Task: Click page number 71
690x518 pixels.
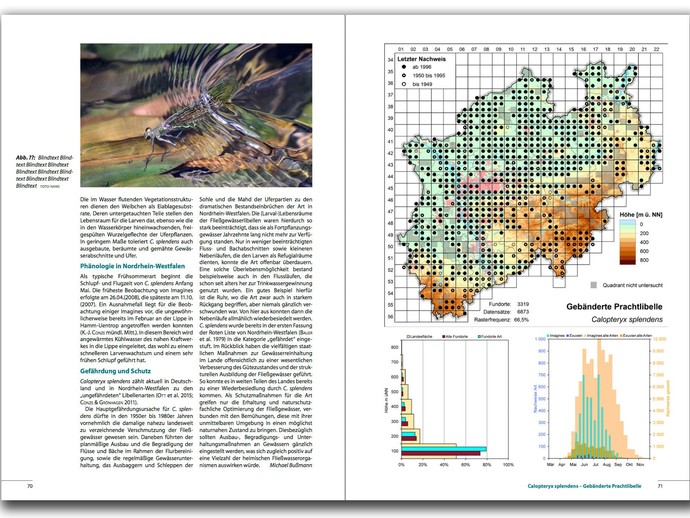Action: point(660,486)
